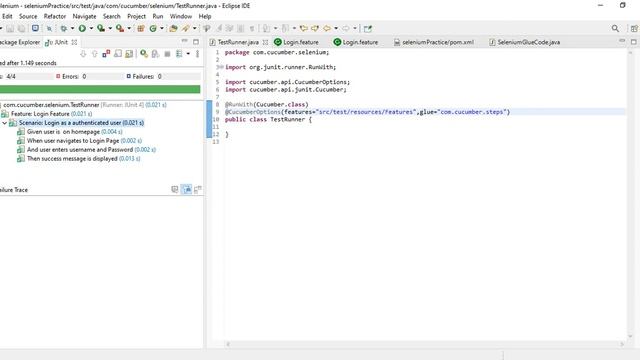Open the Coverage dropdown arrow
Screen dimensions: 640x360
coord(110,28)
